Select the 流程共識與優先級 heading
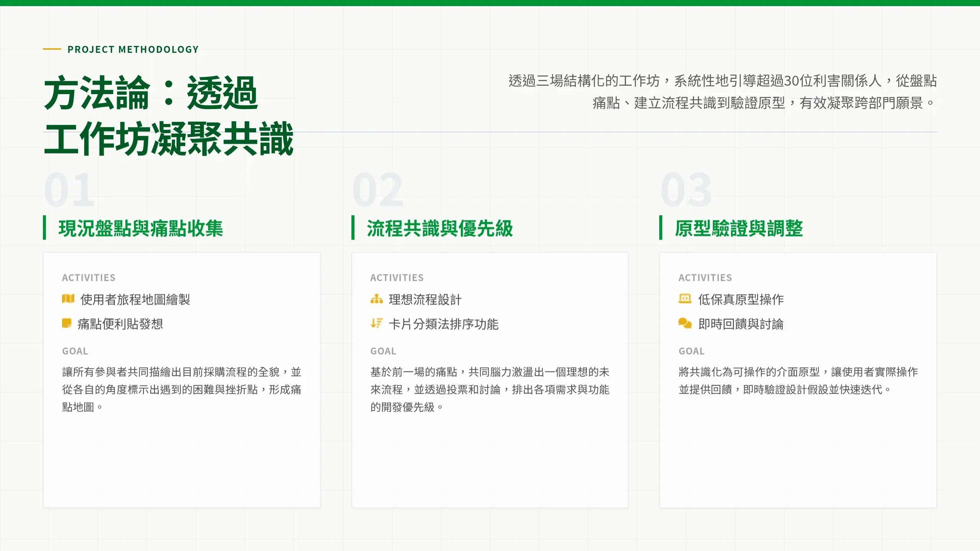 point(439,228)
